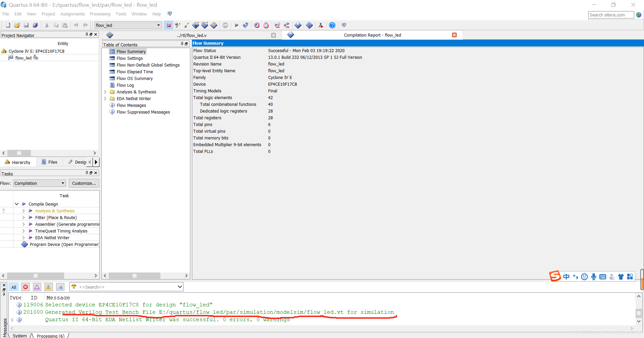
Task: Toggle the Error messages filter
Action: (x=26, y=287)
